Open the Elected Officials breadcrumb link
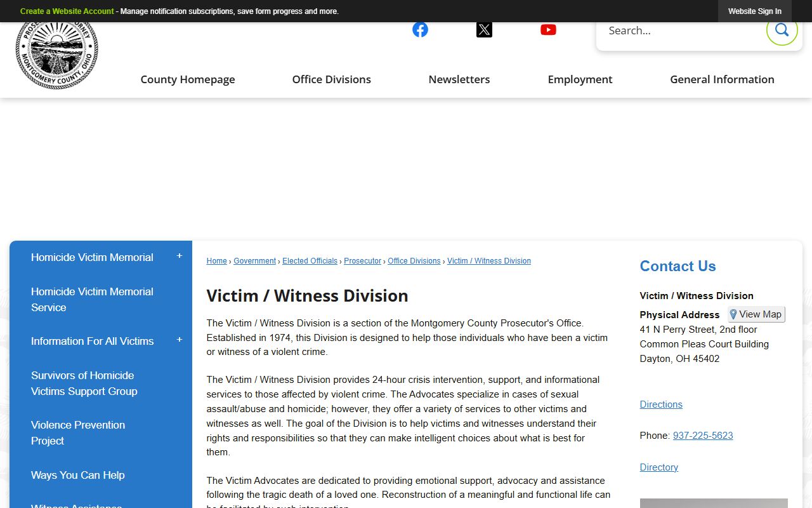The width and height of the screenshot is (812, 508). click(x=310, y=261)
